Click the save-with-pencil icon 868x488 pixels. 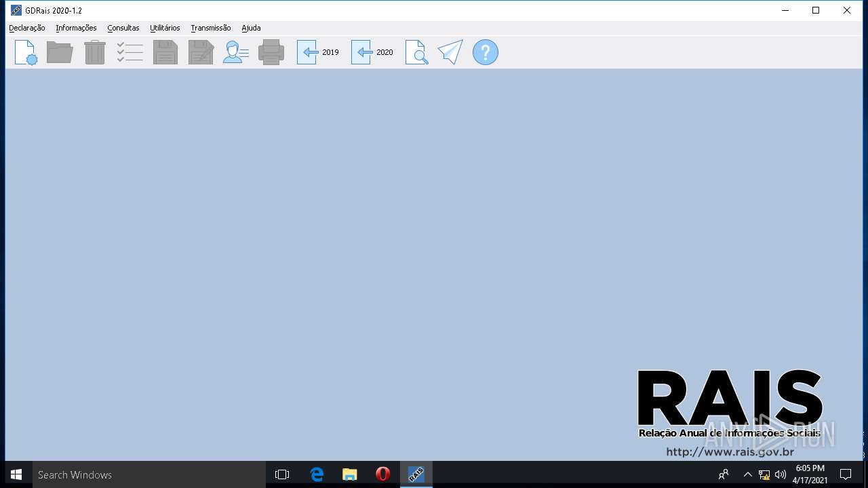click(201, 52)
